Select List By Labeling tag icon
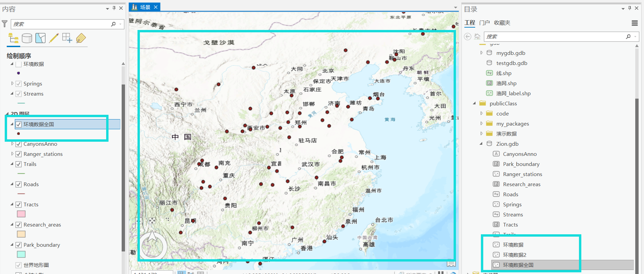 click(81, 38)
